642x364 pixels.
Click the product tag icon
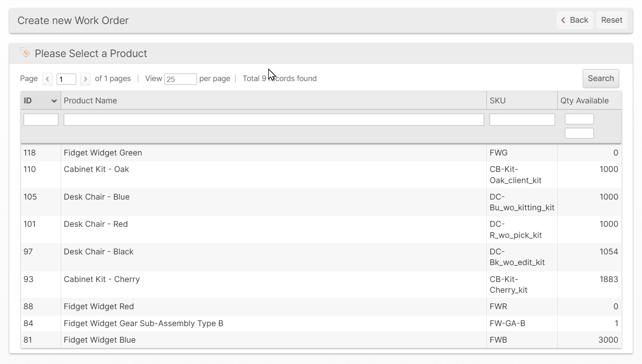pos(25,53)
